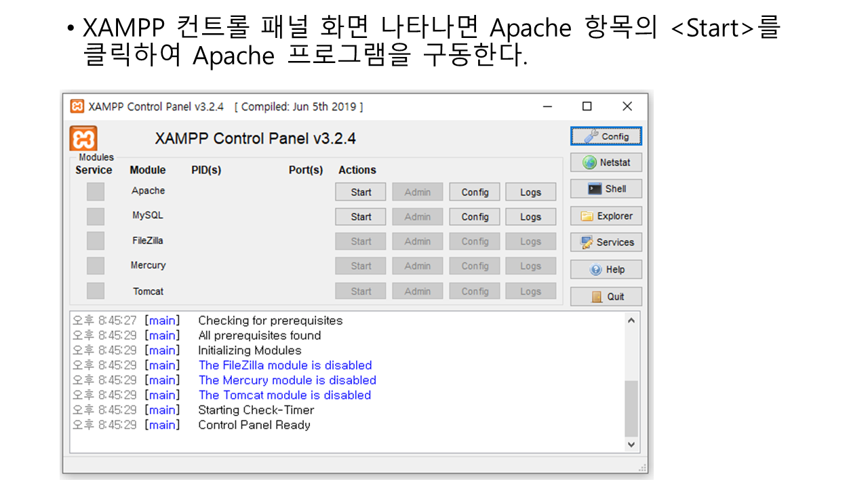Image resolution: width=868 pixels, height=488 pixels.
Task: Toggle the Tomcat service checkbox
Action: pos(96,291)
